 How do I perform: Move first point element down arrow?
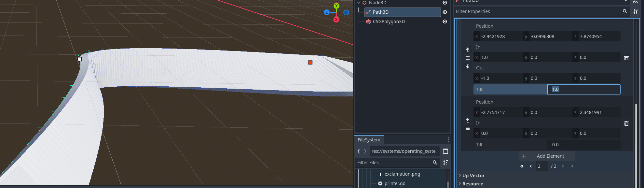pos(468,66)
